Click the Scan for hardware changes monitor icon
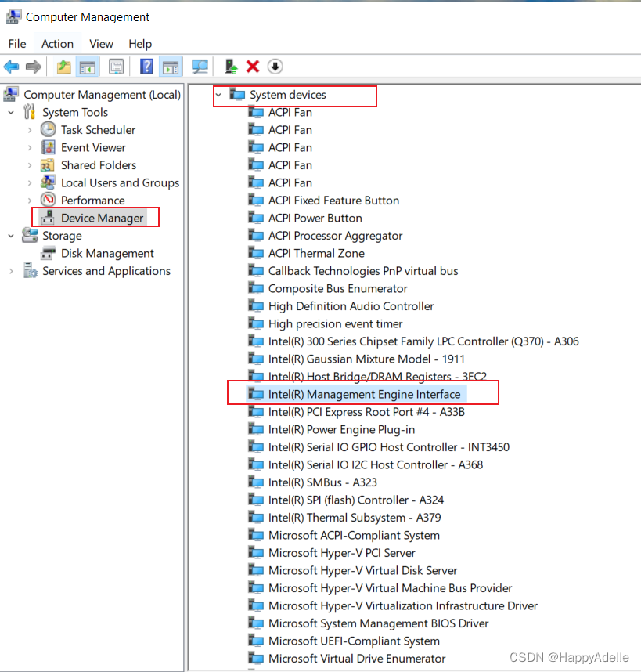This screenshot has width=641, height=672. pyautogui.click(x=200, y=67)
